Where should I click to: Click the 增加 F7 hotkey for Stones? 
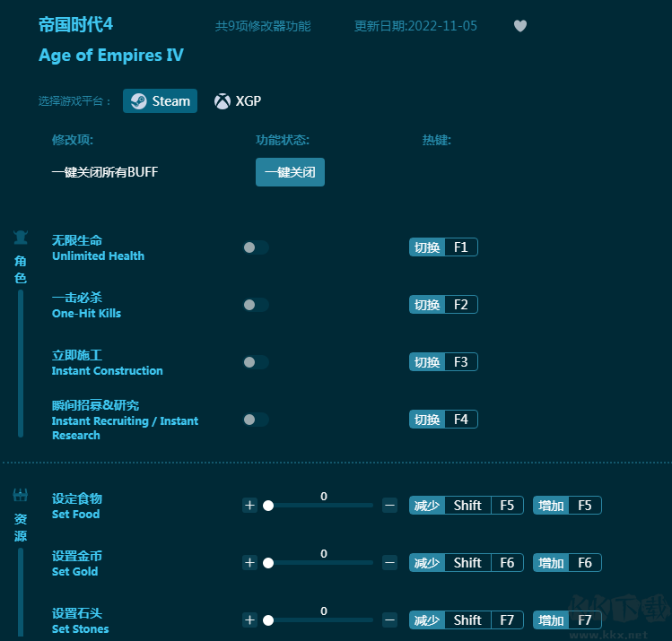[567, 620]
